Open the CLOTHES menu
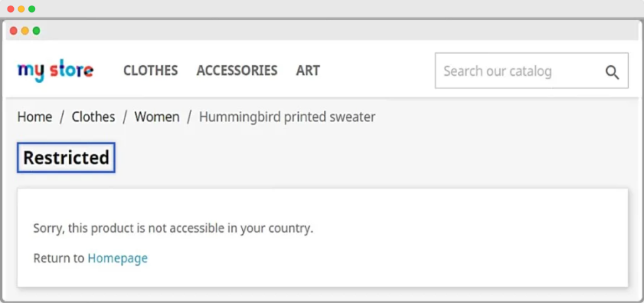The image size is (644, 303). pos(150,71)
